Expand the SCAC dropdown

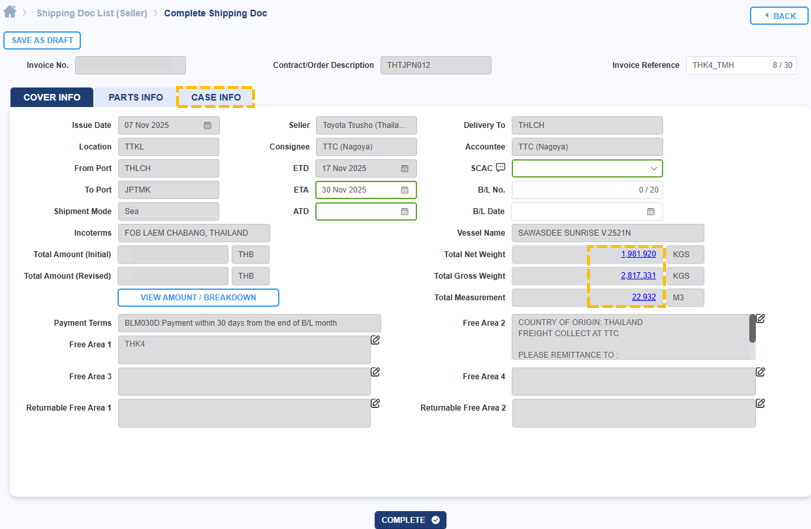coord(654,169)
